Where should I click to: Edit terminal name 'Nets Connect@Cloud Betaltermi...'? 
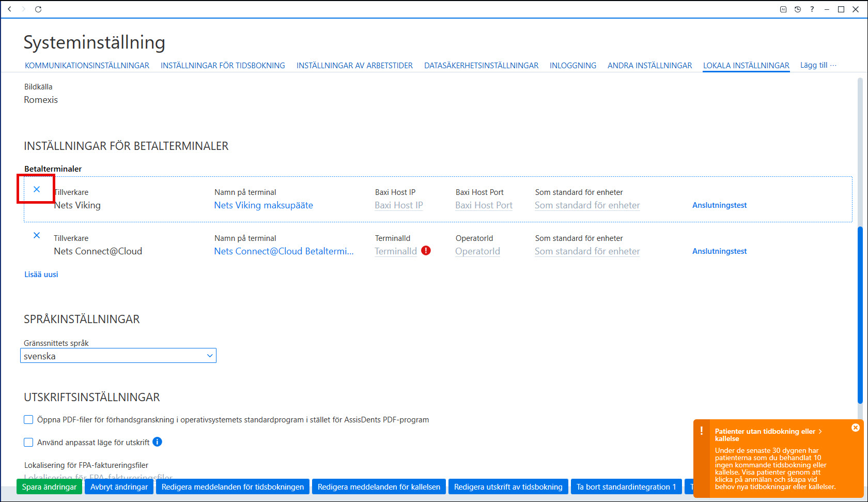(284, 251)
